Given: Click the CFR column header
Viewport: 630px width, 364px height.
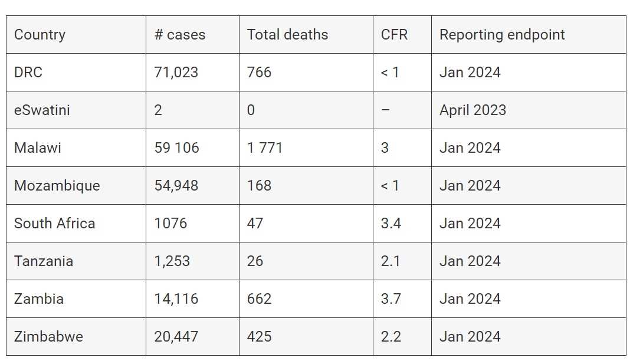Looking at the screenshot, I should [394, 35].
